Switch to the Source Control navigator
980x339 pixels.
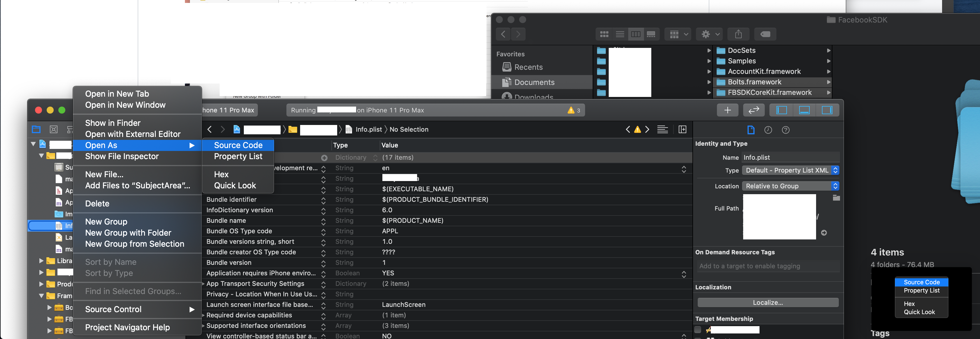[x=54, y=130]
